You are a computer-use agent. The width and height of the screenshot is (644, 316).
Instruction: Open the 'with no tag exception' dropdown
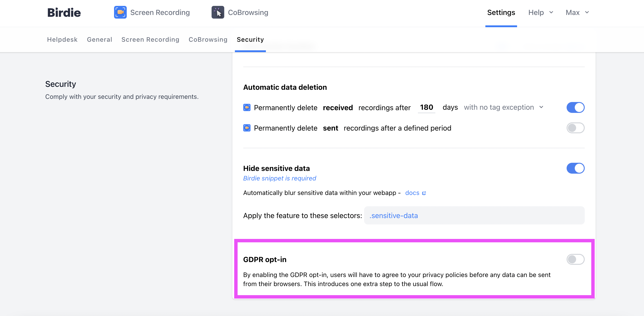pyautogui.click(x=503, y=107)
